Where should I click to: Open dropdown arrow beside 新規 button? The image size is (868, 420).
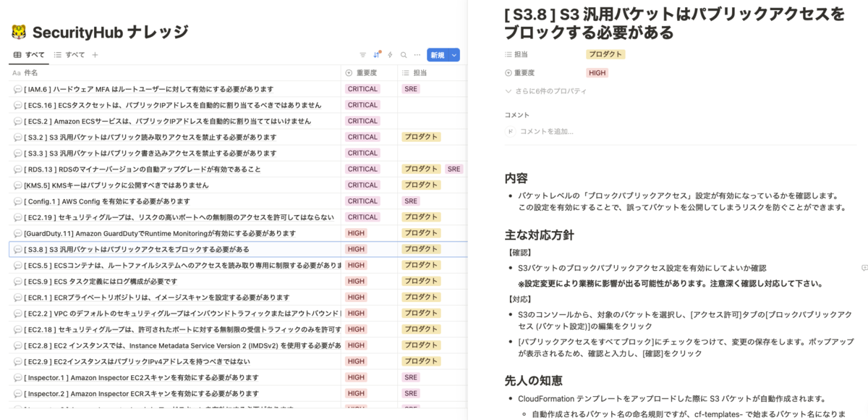coord(454,55)
